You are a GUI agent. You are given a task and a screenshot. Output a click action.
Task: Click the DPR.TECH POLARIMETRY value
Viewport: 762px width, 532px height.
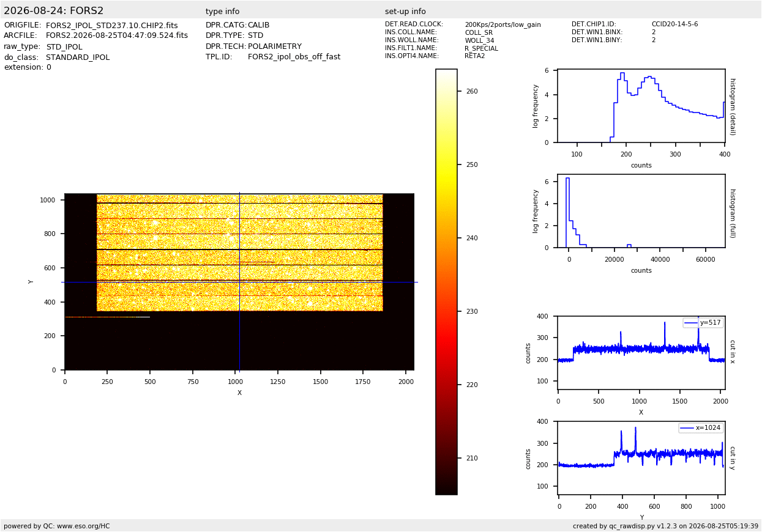pyautogui.click(x=275, y=46)
